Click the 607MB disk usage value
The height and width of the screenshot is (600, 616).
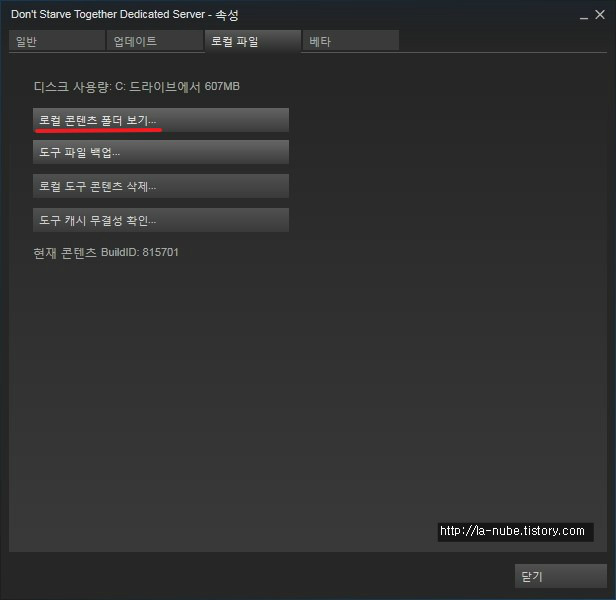pos(222,86)
